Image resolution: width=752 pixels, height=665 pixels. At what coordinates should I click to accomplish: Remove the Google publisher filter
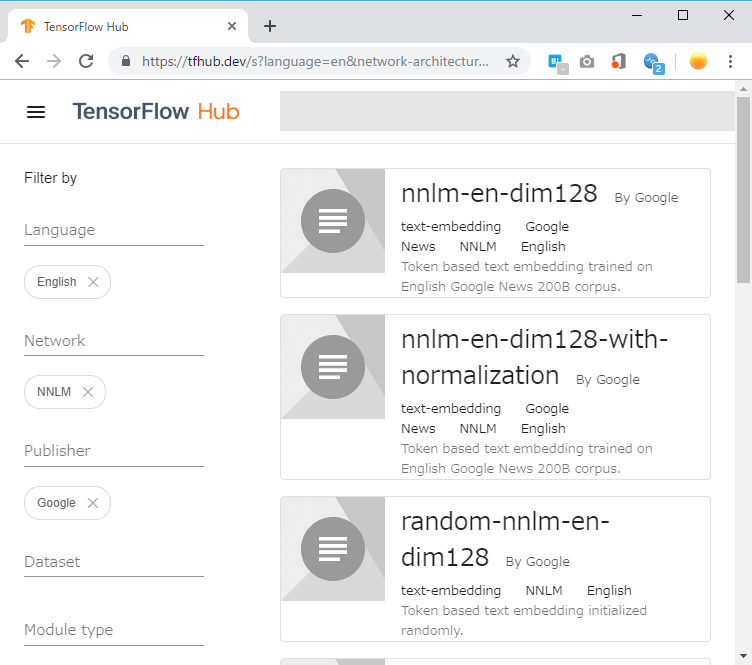click(x=93, y=503)
